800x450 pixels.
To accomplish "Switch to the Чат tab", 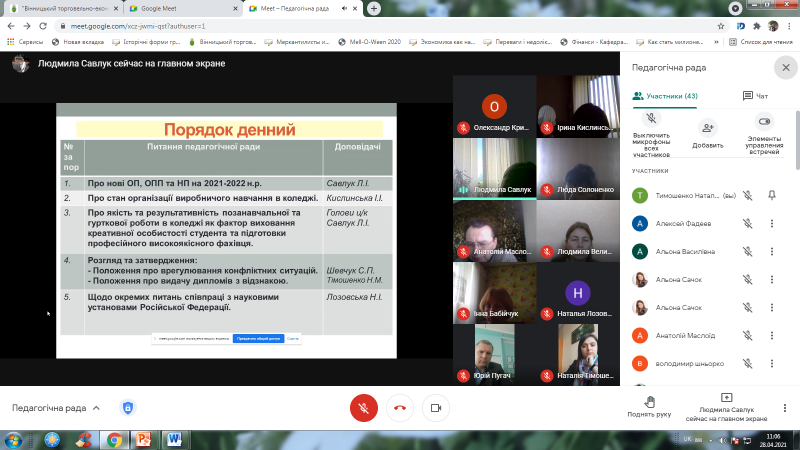I will [756, 96].
